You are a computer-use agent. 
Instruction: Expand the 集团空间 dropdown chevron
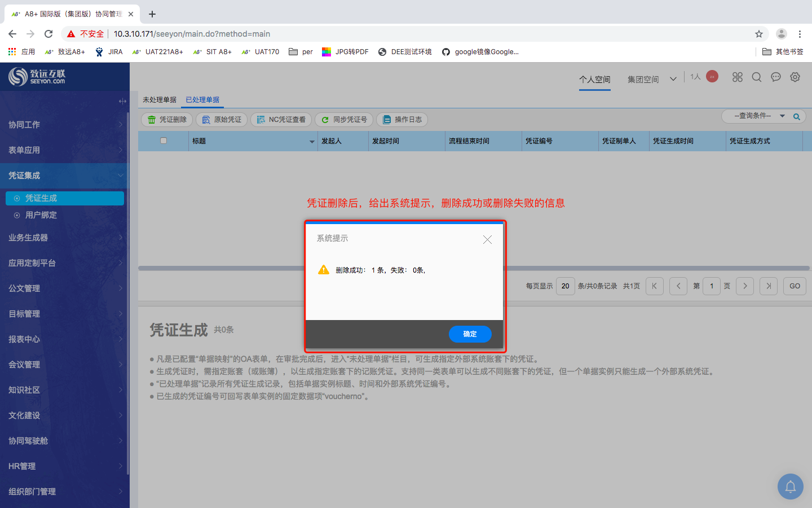tap(673, 79)
